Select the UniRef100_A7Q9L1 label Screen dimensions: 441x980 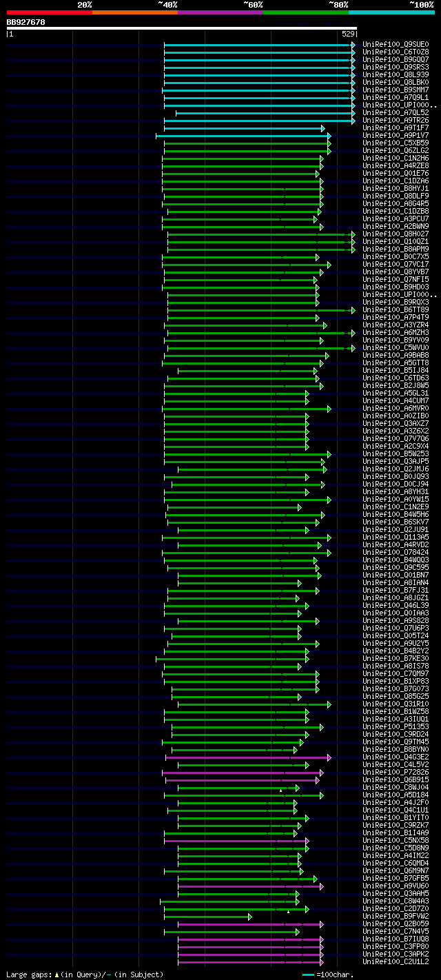pyautogui.click(x=396, y=98)
